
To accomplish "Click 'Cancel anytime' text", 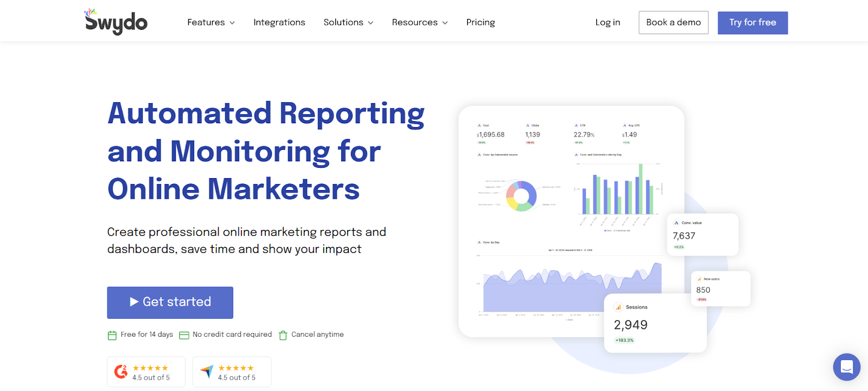I will 317,335.
